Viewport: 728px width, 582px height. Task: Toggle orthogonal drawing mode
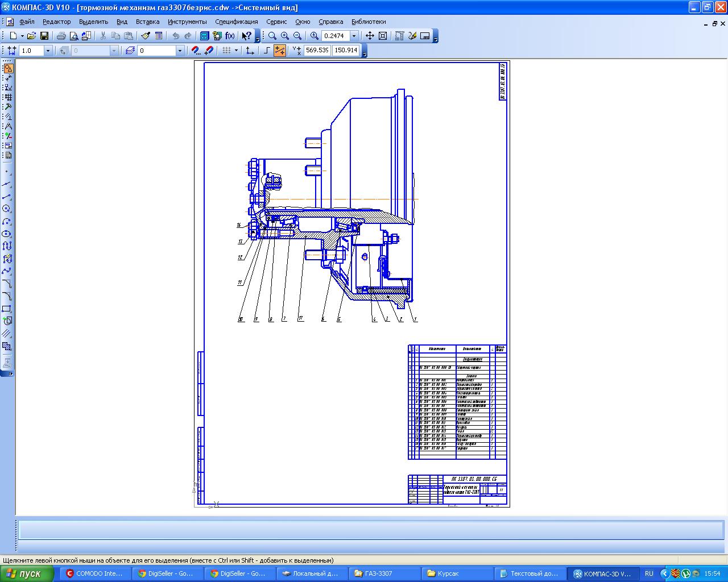(x=267, y=51)
